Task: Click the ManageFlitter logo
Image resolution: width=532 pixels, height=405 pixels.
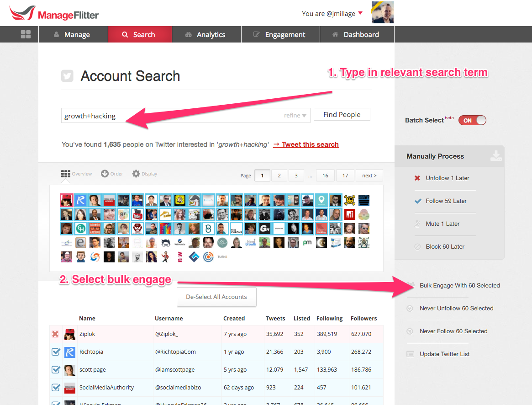Action: tap(53, 14)
